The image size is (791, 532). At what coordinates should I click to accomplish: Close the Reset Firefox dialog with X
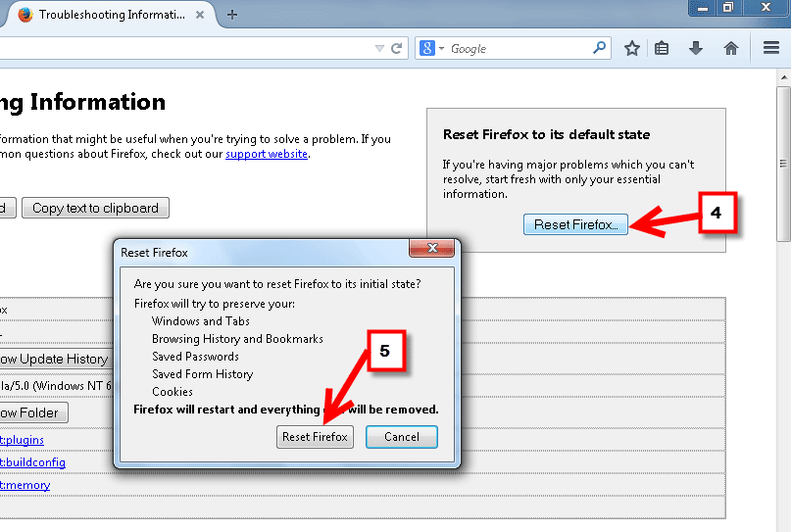[x=432, y=248]
